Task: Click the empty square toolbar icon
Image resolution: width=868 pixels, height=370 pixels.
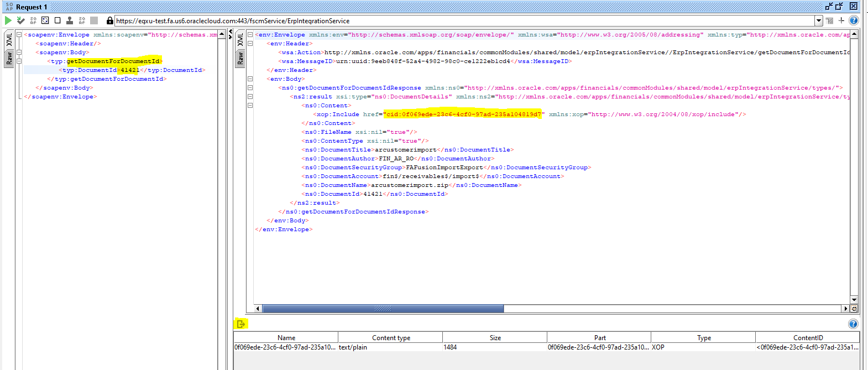Action: (x=57, y=20)
